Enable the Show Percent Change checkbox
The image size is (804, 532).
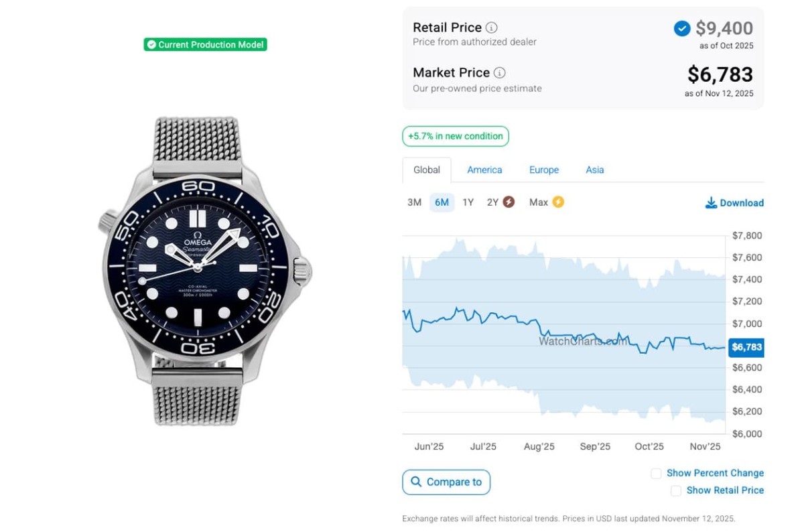[x=656, y=473]
